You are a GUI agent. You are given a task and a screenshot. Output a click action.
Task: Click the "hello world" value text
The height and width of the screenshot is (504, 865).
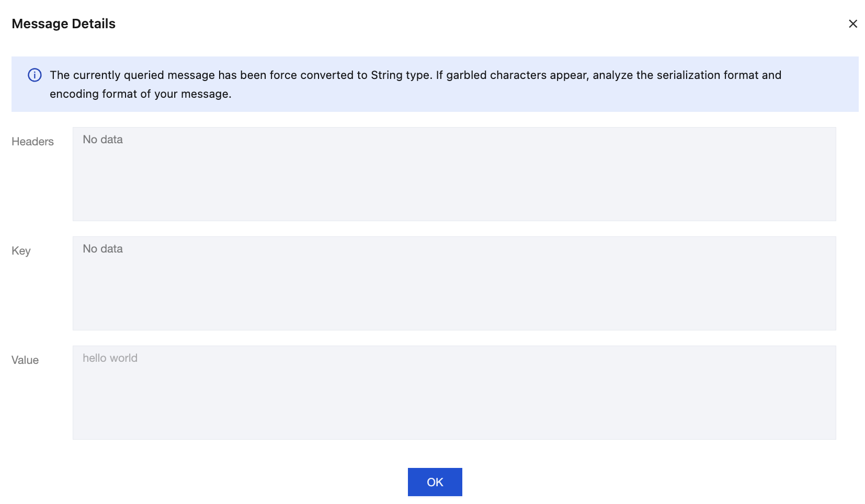click(x=110, y=358)
